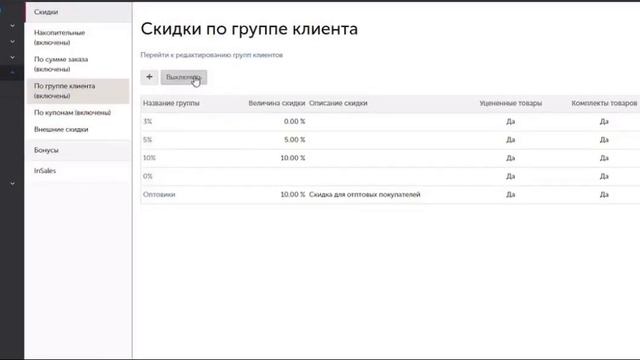
Task: Click Комплекты товаров Да in 5% row
Action: click(604, 140)
